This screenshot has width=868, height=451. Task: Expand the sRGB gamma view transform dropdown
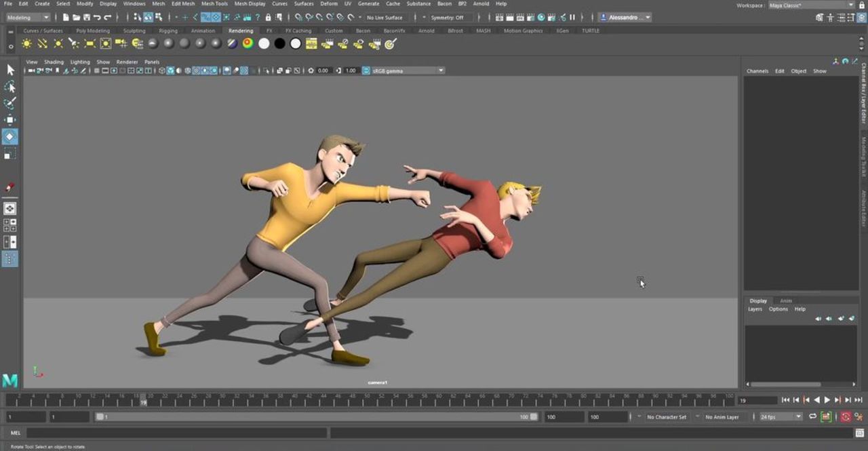click(408, 71)
